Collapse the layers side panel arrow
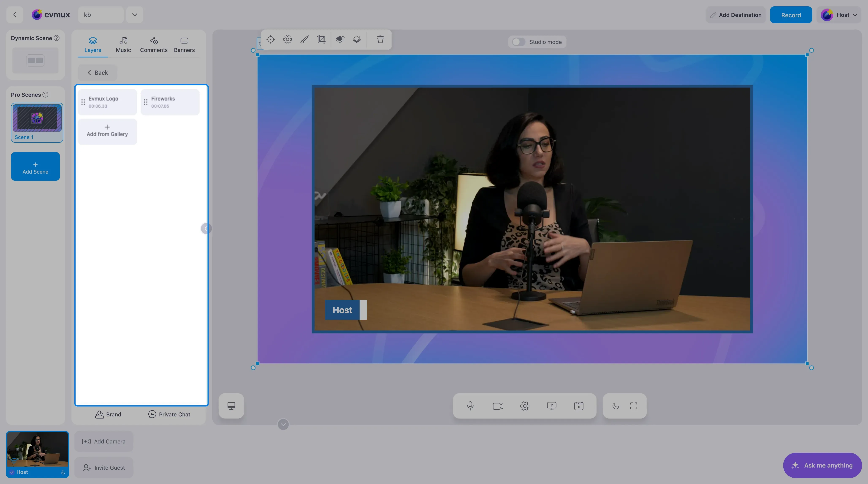The height and width of the screenshot is (484, 868). coord(206,228)
